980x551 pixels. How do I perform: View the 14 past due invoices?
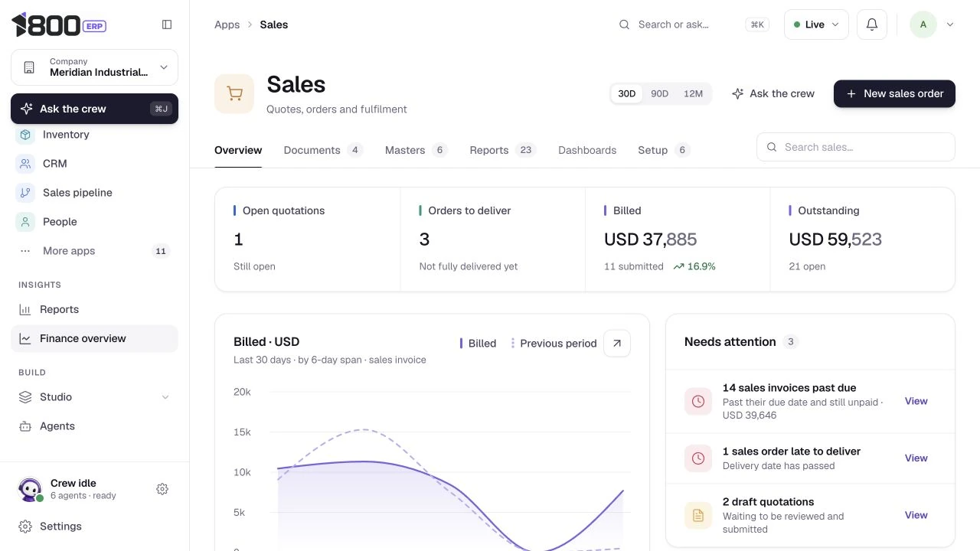tap(916, 401)
